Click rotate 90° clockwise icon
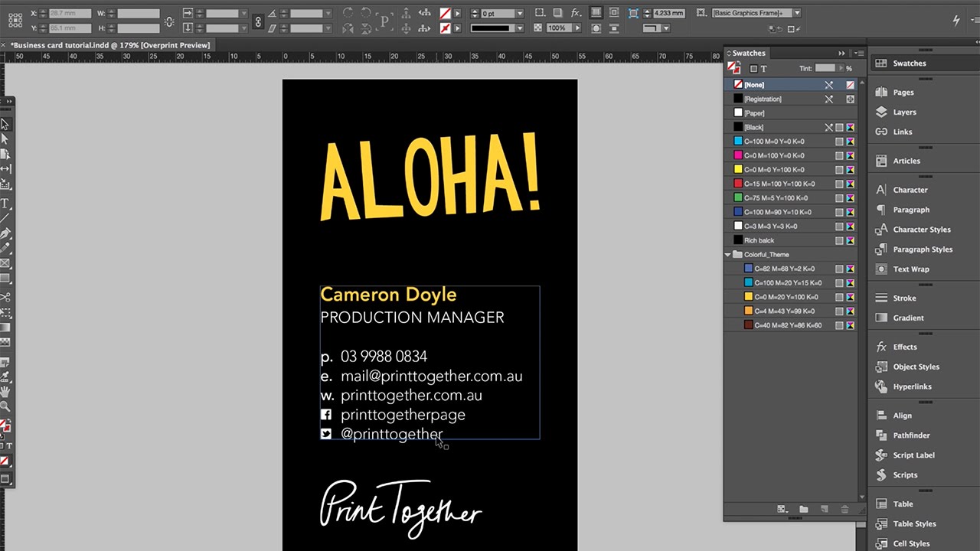This screenshot has width=980, height=551. [x=348, y=13]
